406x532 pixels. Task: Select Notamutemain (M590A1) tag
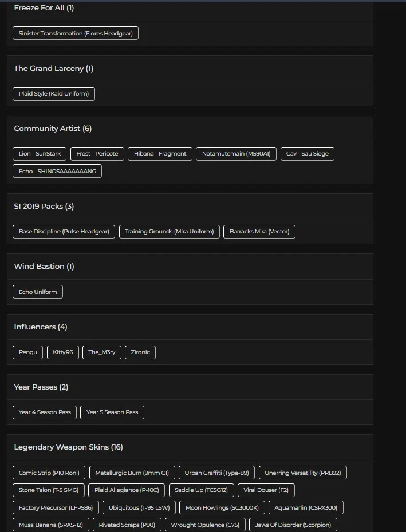pyautogui.click(x=236, y=154)
